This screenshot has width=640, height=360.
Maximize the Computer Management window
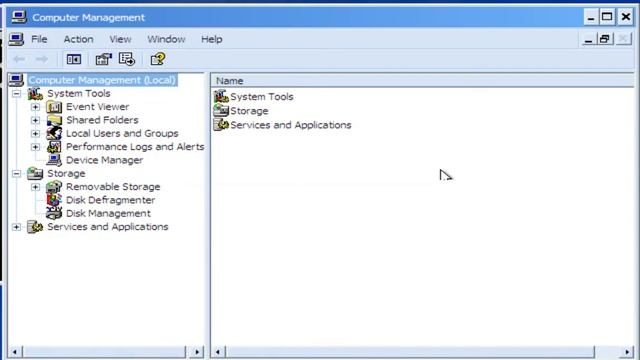(607, 17)
